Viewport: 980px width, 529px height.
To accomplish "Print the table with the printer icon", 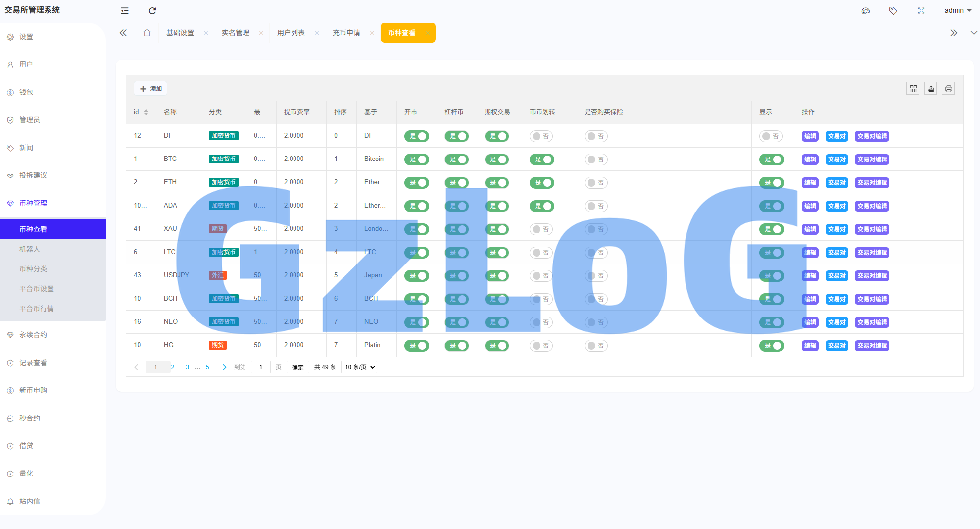I will click(x=949, y=88).
